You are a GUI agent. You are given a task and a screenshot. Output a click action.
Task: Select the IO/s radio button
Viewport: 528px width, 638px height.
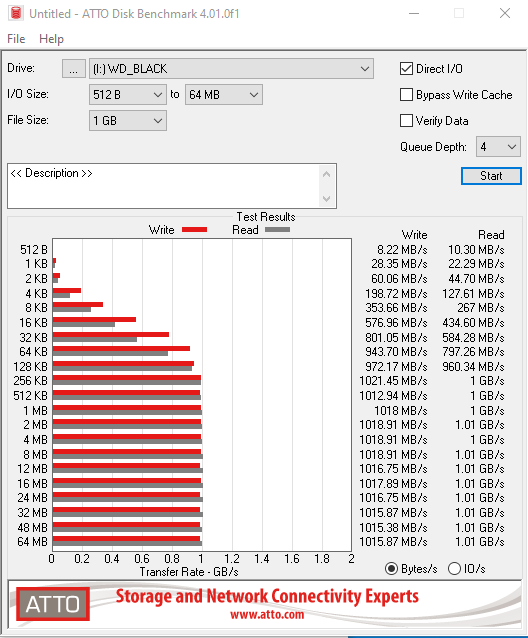(454, 568)
